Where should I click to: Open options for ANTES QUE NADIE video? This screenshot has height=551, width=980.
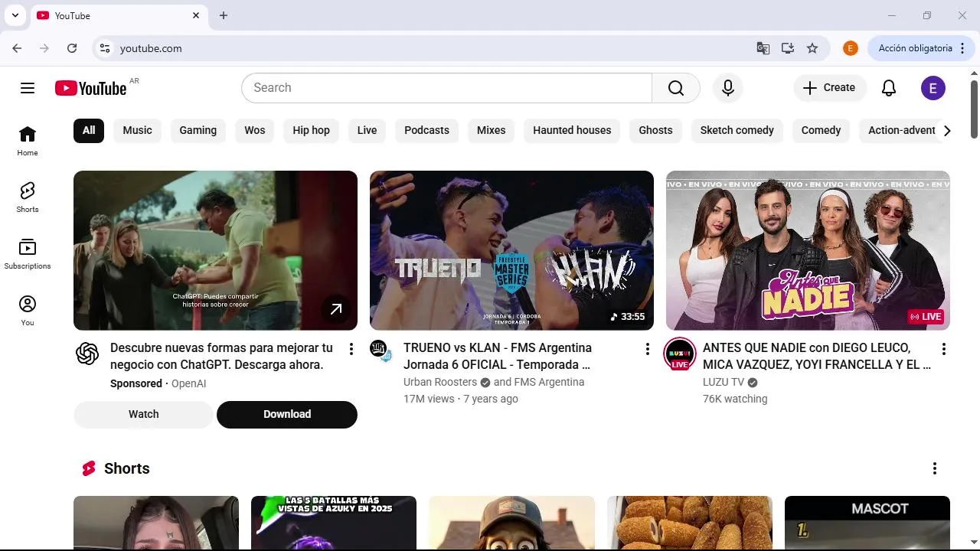point(944,349)
